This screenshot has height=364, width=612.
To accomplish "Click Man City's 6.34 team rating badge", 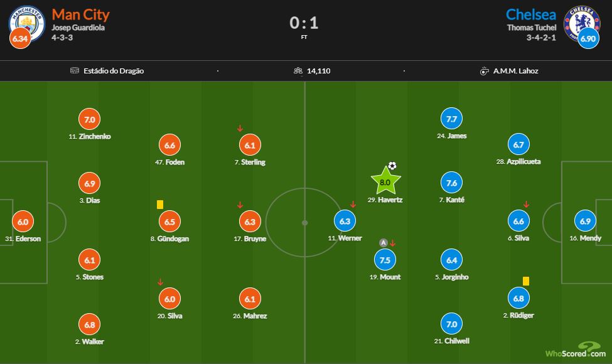I will coord(20,38).
